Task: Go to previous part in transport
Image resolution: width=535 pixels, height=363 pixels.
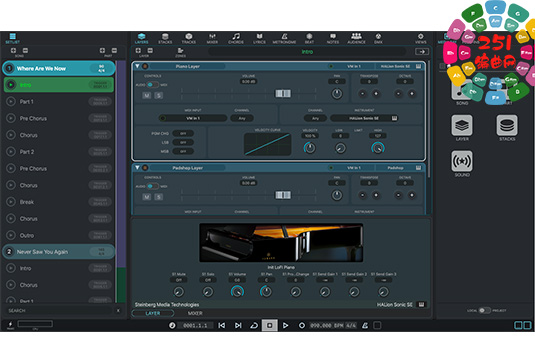Action: [x=221, y=325]
